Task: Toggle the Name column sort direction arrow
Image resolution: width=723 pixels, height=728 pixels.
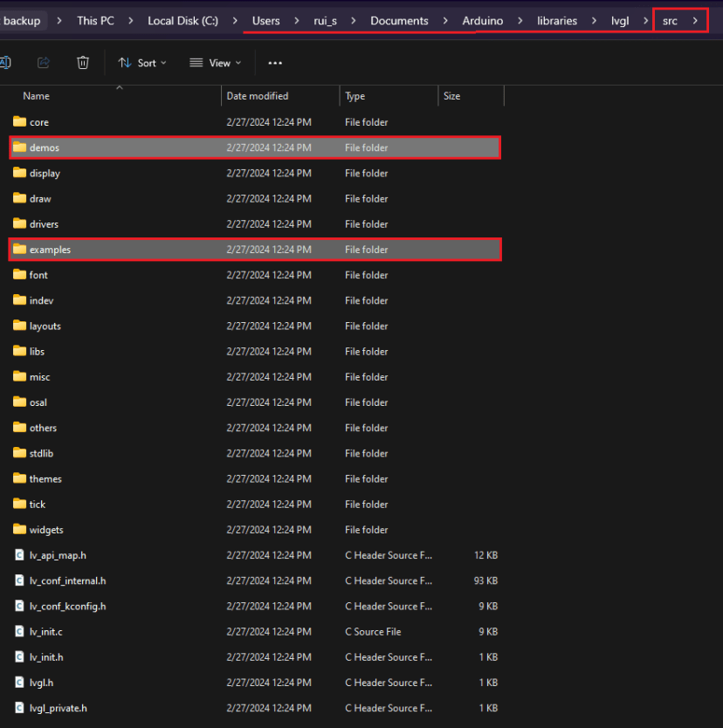Action: (120, 87)
